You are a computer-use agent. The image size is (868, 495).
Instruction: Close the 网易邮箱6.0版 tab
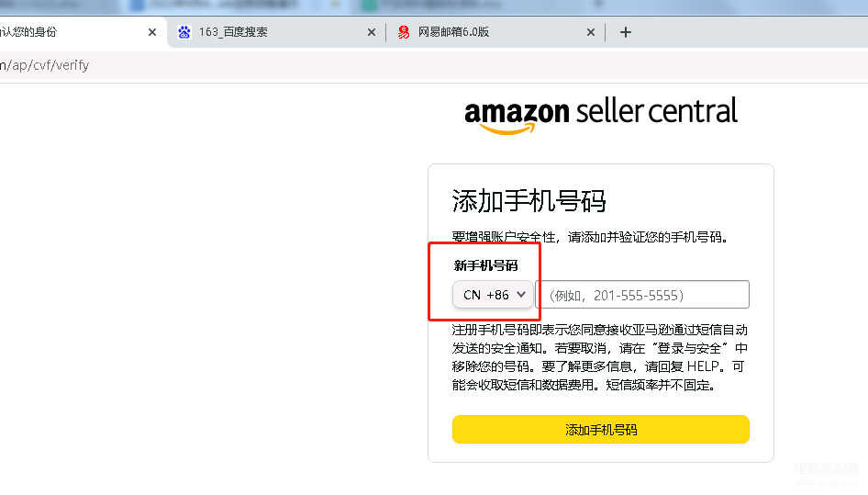591,32
